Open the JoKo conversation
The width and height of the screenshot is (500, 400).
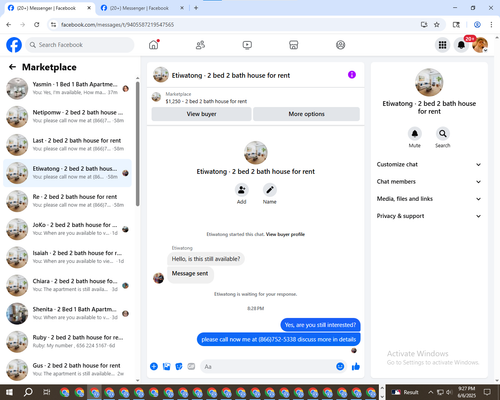[x=67, y=229]
